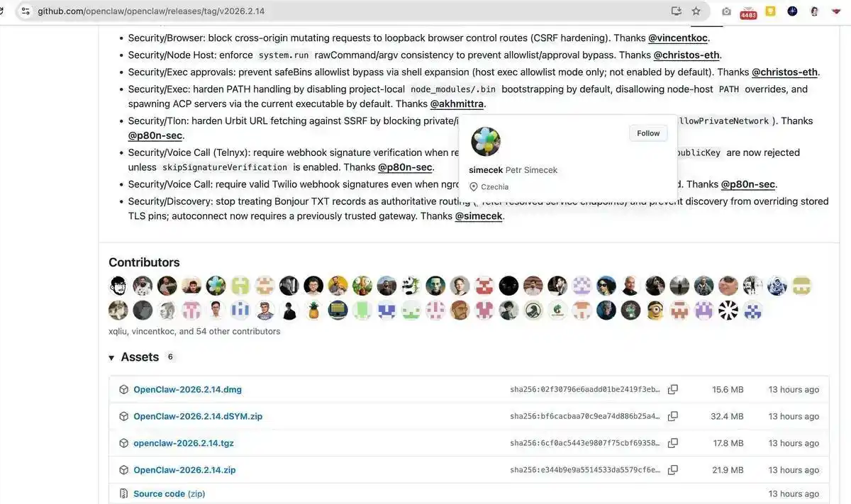The image size is (851, 504).
Task: Download the Source code (zip) archive
Action: coord(169,493)
